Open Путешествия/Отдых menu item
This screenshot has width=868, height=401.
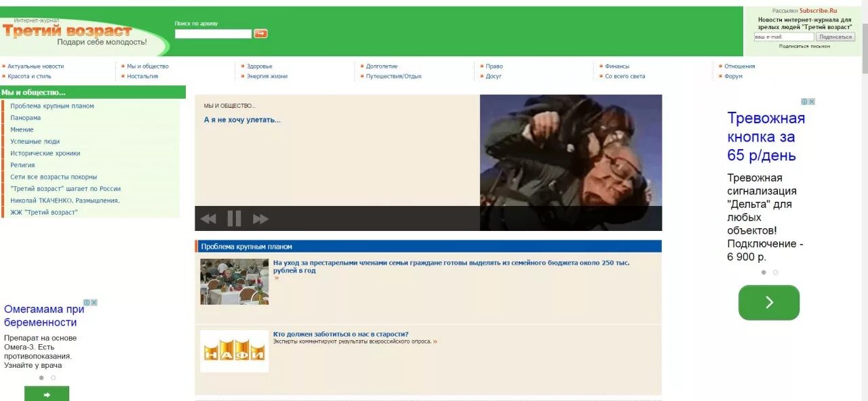coord(394,77)
